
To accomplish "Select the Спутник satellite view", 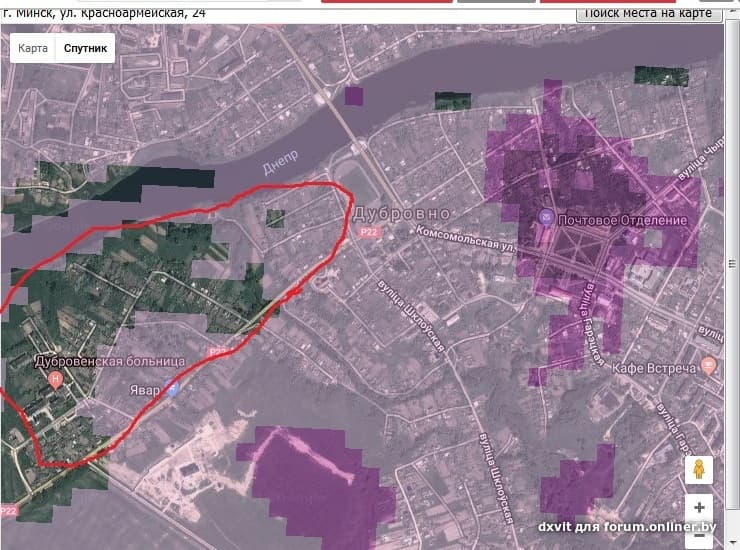I will tap(85, 48).
